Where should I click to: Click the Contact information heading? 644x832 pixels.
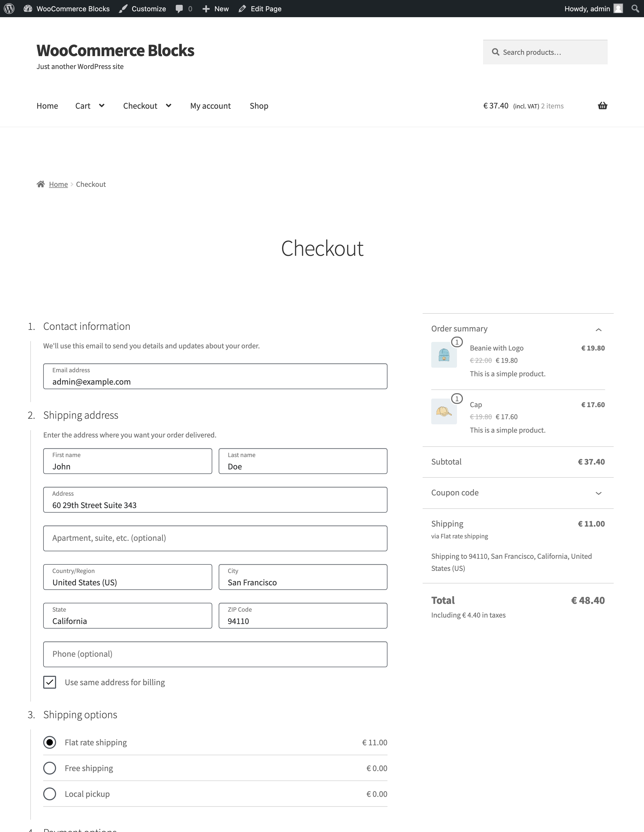click(86, 326)
